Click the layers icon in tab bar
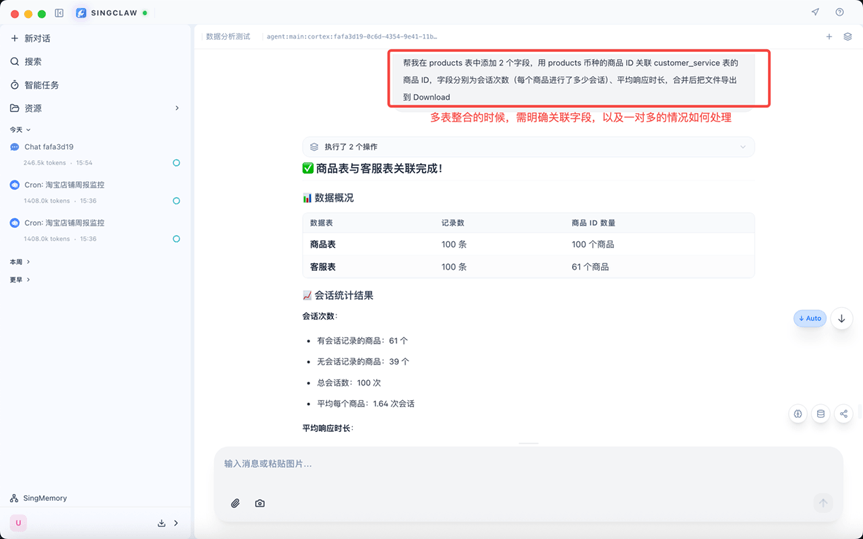863x539 pixels. pos(847,37)
